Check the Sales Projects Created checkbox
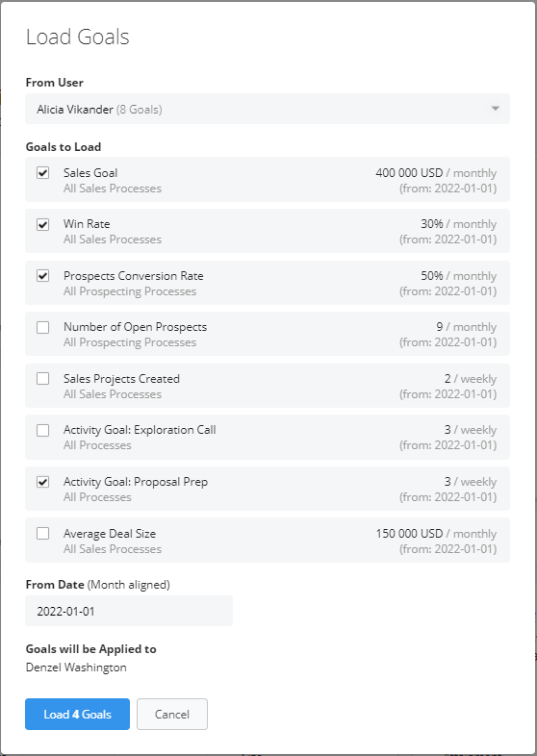Screen dimensions: 537x756 coord(43,379)
